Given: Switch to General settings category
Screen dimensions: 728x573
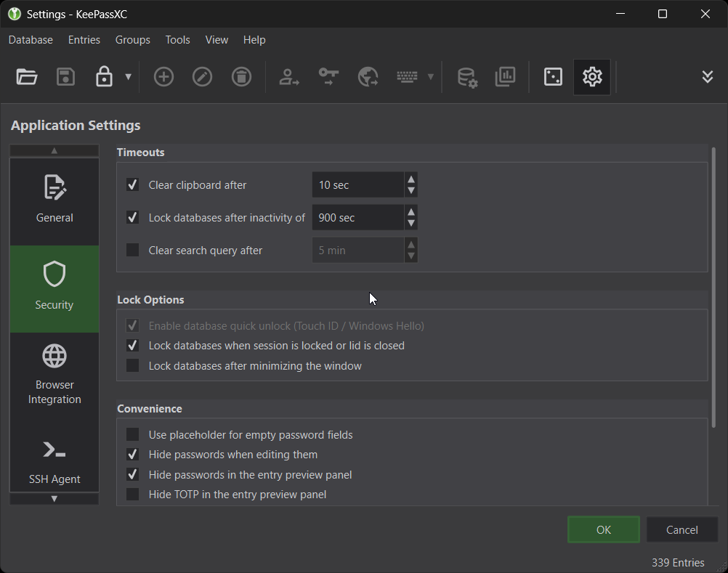Looking at the screenshot, I should pyautogui.click(x=54, y=201).
